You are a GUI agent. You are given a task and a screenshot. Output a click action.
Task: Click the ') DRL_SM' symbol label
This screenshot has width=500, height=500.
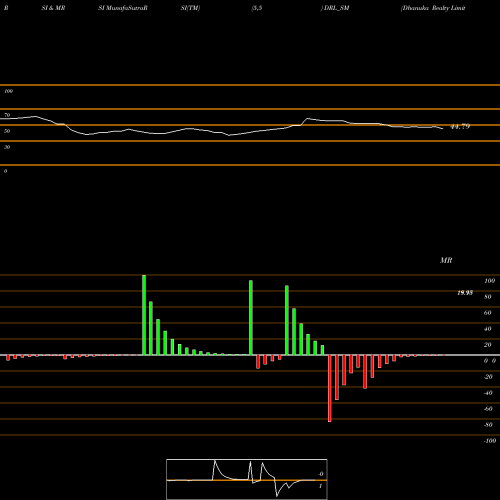tap(335, 8)
